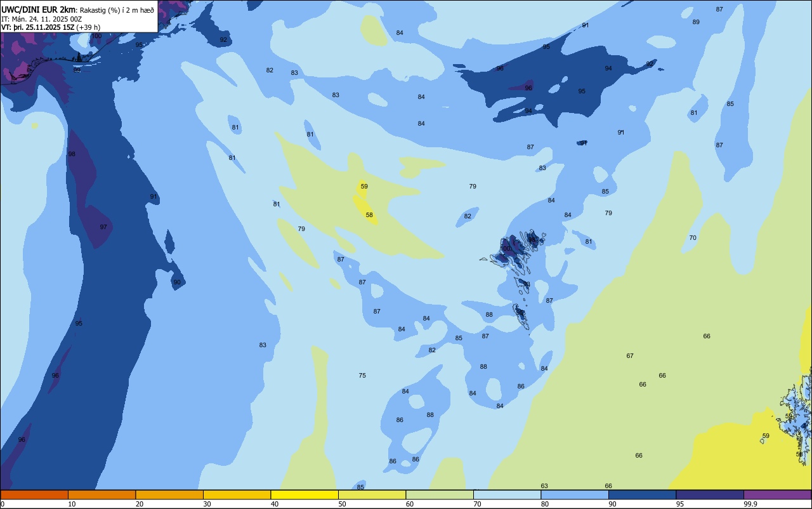Click the 'VT: þri. 25.11.2025 15Z' line

pyautogui.click(x=37, y=27)
